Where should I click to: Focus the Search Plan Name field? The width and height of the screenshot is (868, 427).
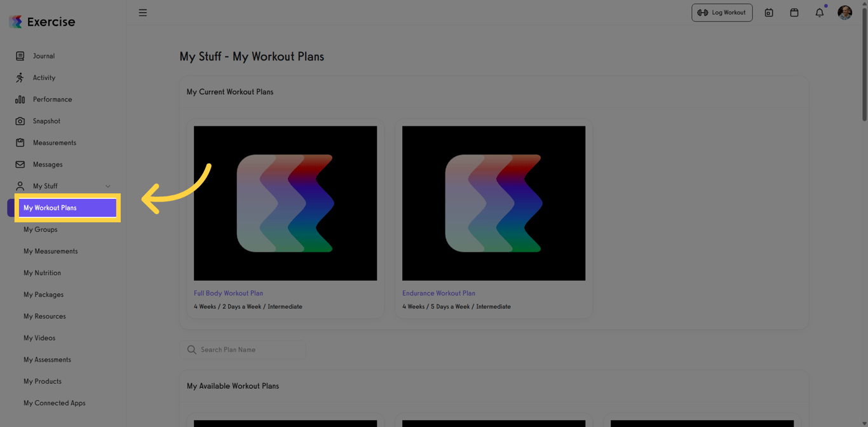pos(243,349)
